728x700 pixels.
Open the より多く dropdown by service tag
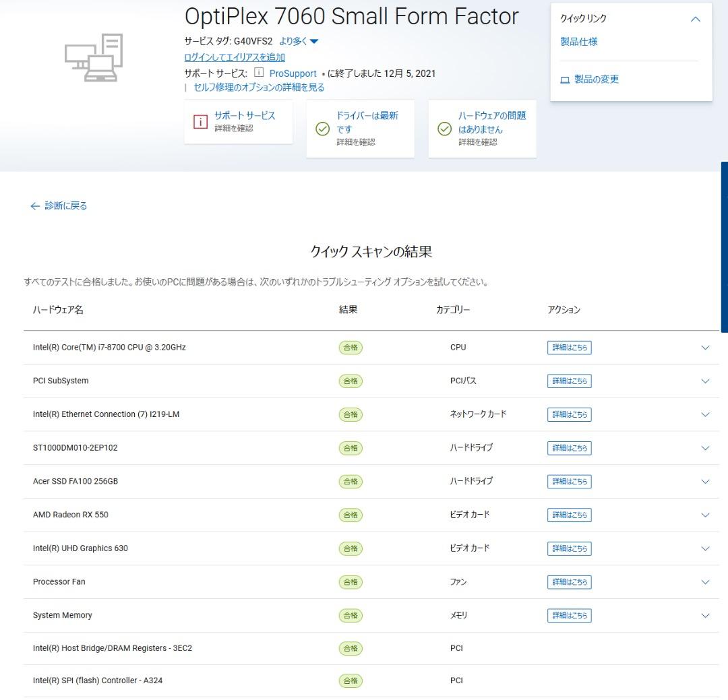[299, 41]
